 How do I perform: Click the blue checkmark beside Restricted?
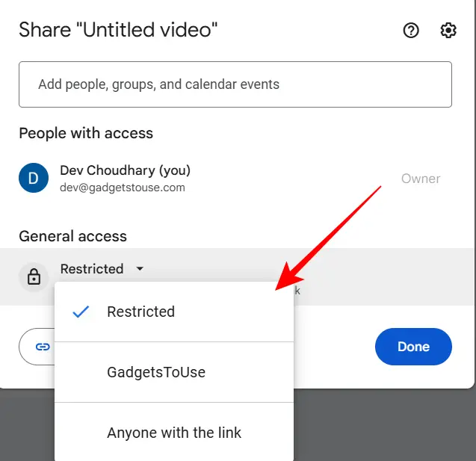tap(81, 312)
